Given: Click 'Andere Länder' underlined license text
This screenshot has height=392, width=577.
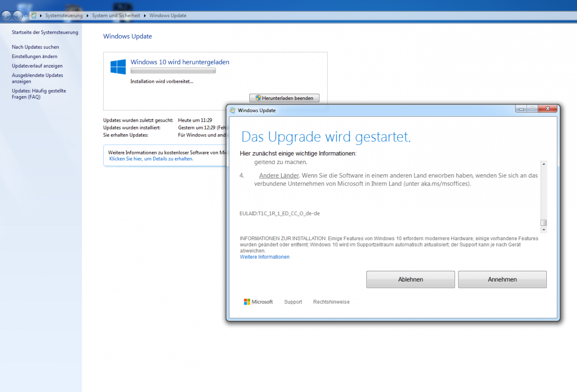Looking at the screenshot, I should (x=279, y=175).
